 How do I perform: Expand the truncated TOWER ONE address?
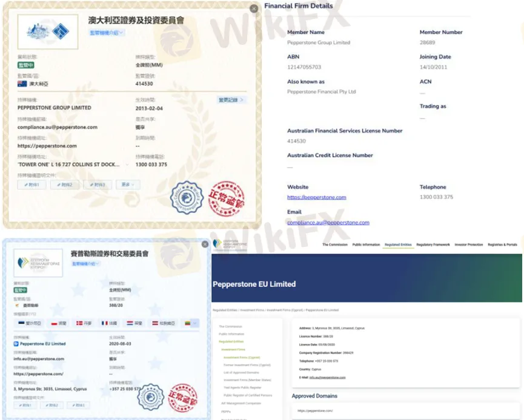coord(127,165)
